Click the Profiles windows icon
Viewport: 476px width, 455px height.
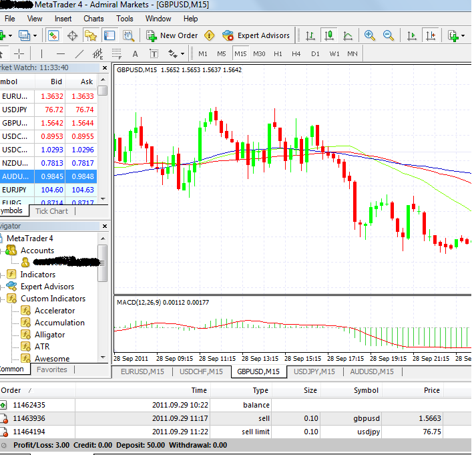(x=24, y=35)
